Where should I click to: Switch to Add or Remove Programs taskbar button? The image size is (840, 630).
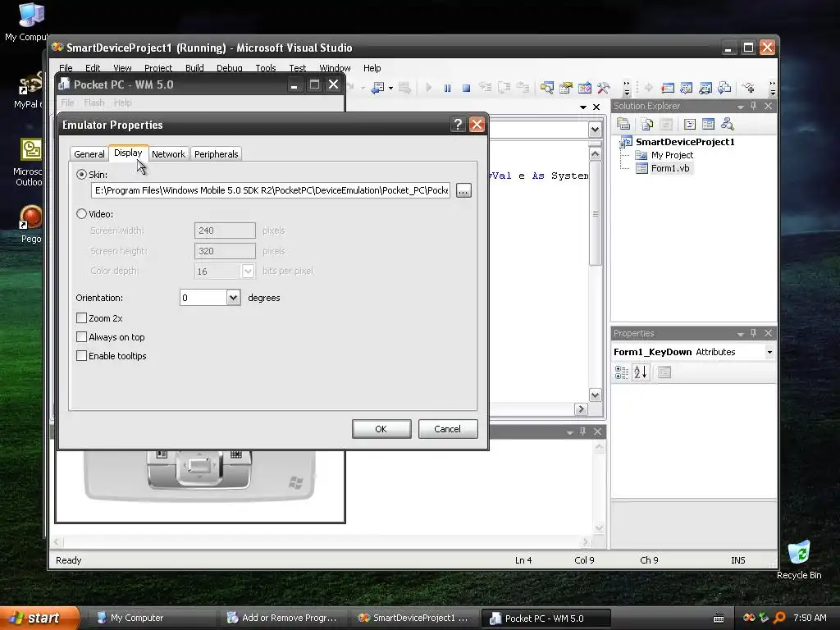point(283,618)
